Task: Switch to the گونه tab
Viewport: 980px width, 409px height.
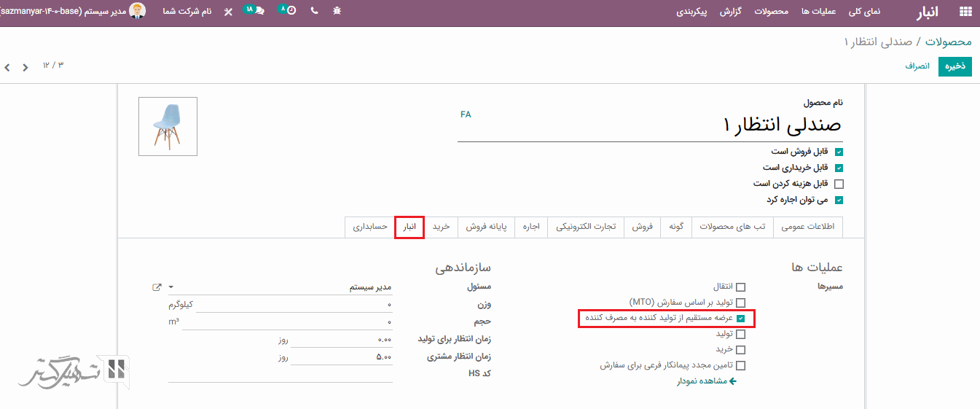Action: coord(676,227)
